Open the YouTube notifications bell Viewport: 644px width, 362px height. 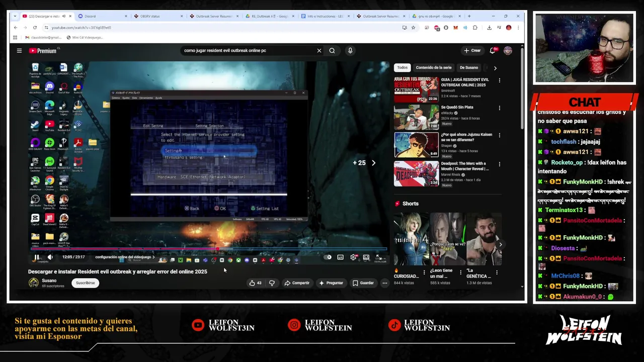493,51
